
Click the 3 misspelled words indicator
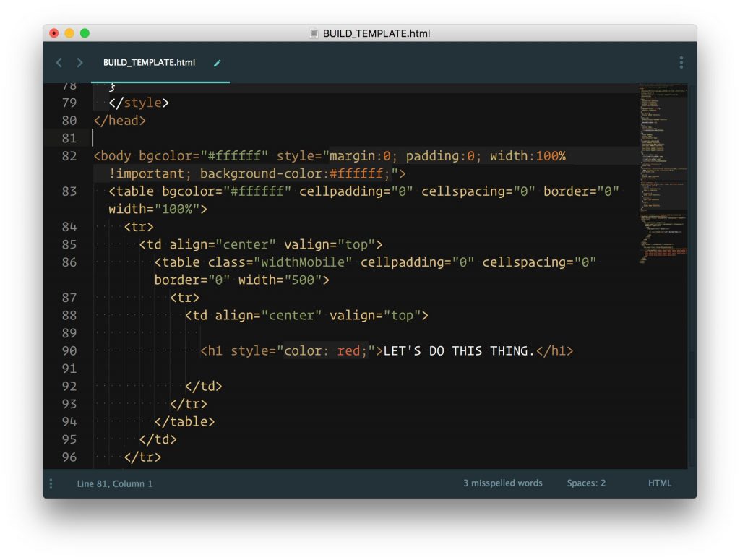pyautogui.click(x=503, y=483)
